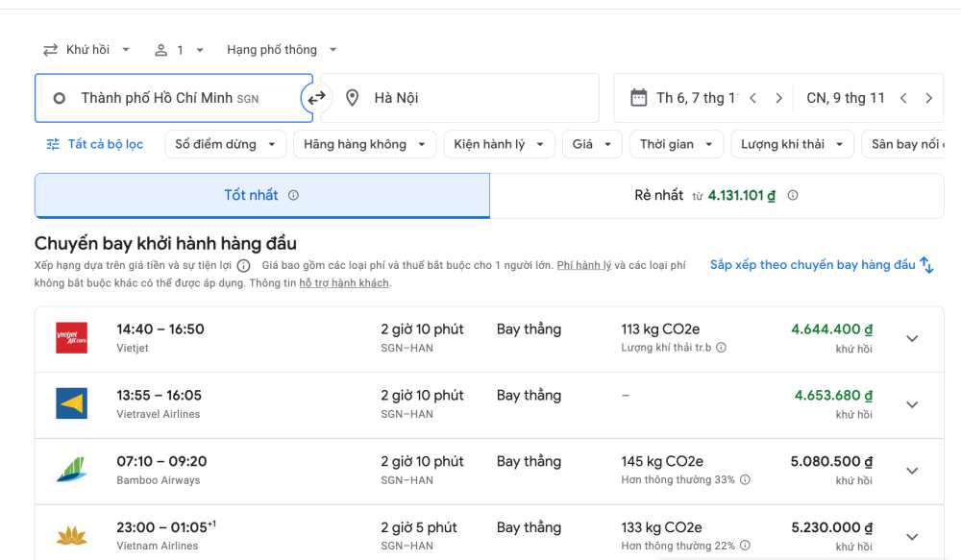This screenshot has height=560, width=961.
Task: Expand the Vietravel Airlines flight details
Action: [x=912, y=404]
